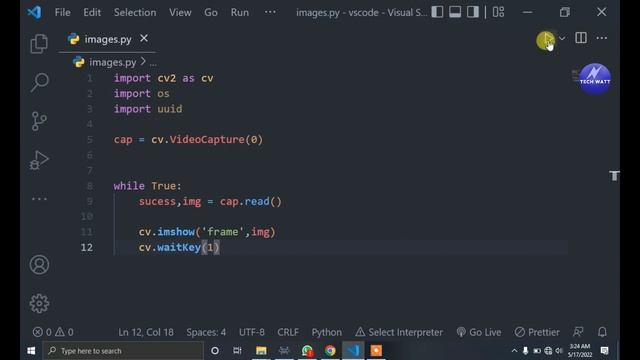Click images.py in the breadcrumb
This screenshot has height=360, width=640.
pyautogui.click(x=112, y=62)
